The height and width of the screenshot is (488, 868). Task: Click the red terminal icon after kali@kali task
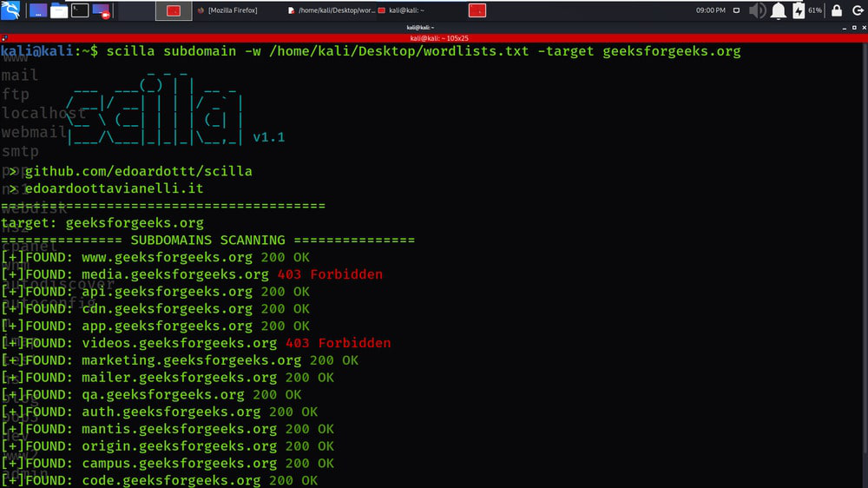[x=477, y=10]
